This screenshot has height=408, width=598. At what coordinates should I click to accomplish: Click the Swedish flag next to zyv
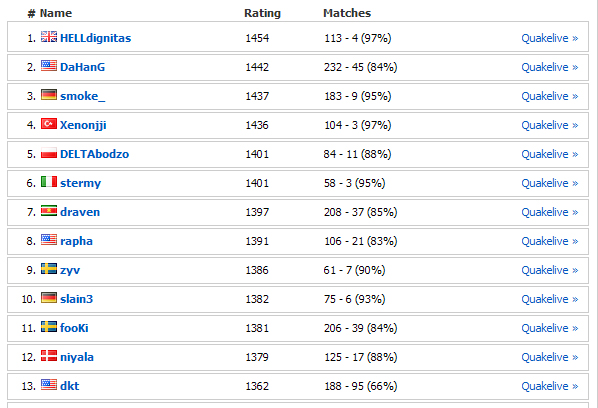point(49,268)
